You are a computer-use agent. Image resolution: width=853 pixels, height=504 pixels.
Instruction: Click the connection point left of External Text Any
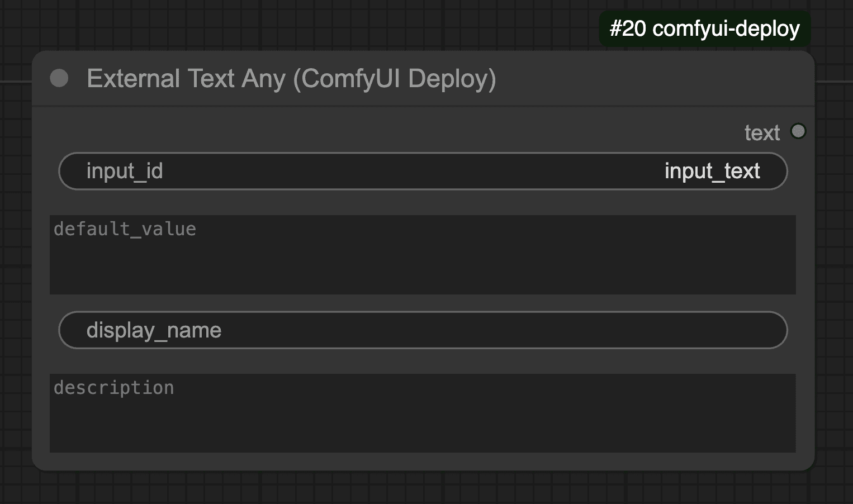pos(58,79)
